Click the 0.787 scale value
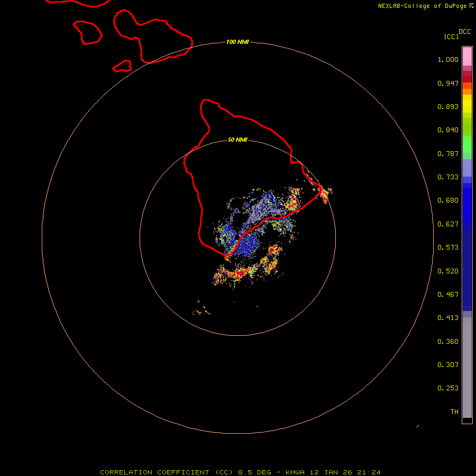The height and width of the screenshot is (476, 476). pyautogui.click(x=448, y=153)
